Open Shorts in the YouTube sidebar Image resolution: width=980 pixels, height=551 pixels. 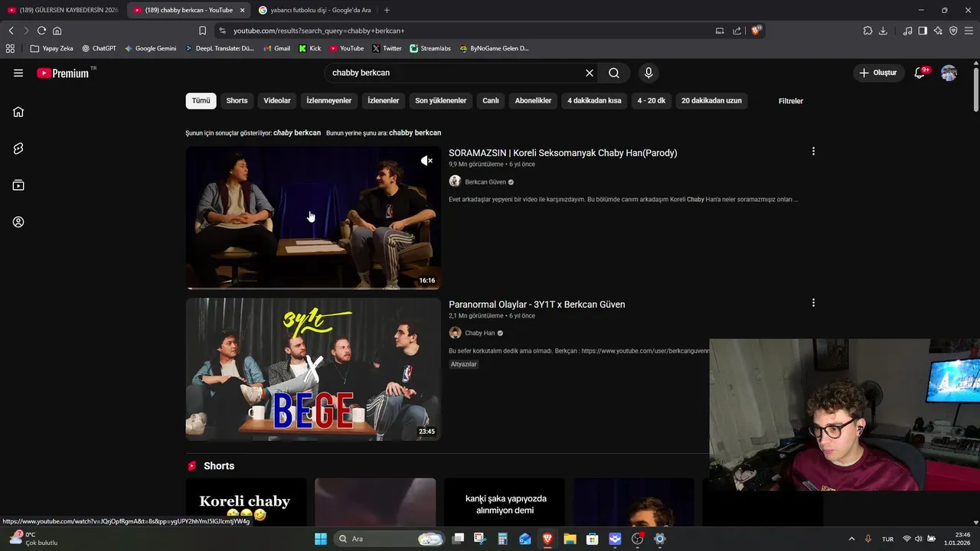(x=18, y=148)
